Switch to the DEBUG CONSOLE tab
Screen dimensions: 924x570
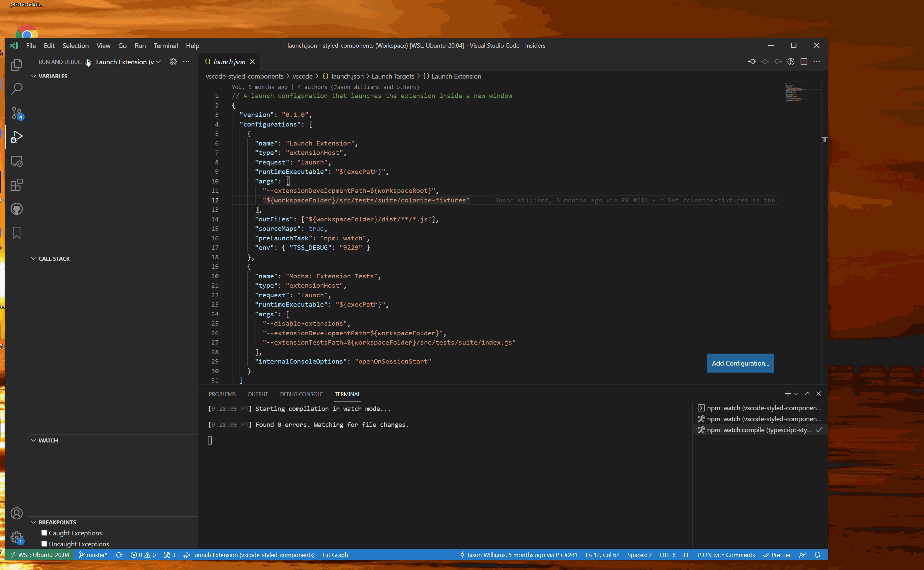(301, 394)
